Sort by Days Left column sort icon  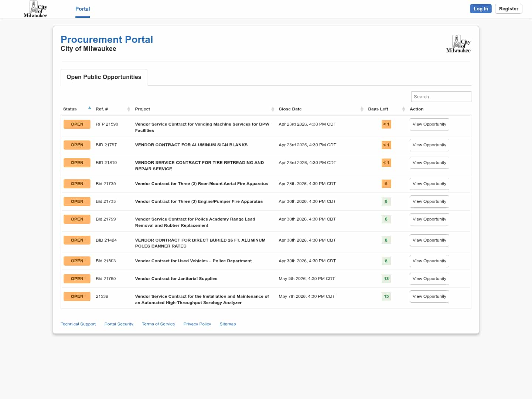coord(403,109)
